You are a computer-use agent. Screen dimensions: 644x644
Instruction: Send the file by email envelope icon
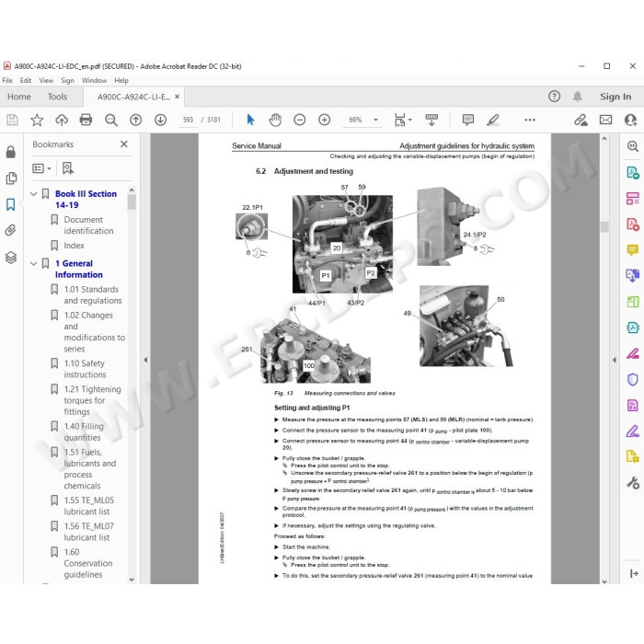pos(605,120)
